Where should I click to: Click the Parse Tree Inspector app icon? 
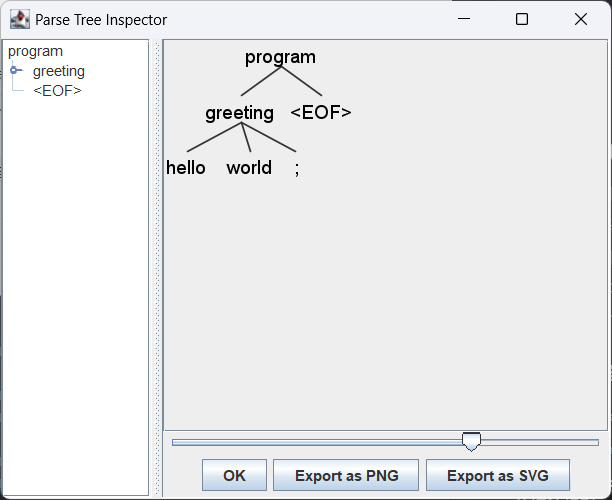pos(20,19)
